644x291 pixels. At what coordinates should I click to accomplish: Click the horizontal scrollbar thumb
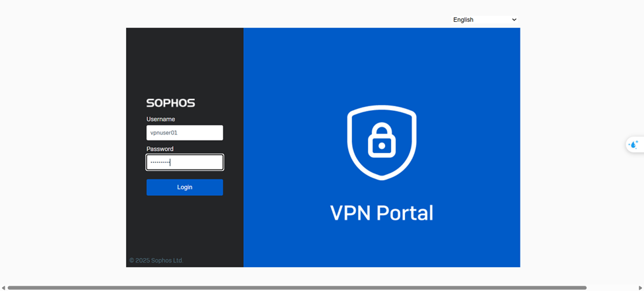[297, 288]
